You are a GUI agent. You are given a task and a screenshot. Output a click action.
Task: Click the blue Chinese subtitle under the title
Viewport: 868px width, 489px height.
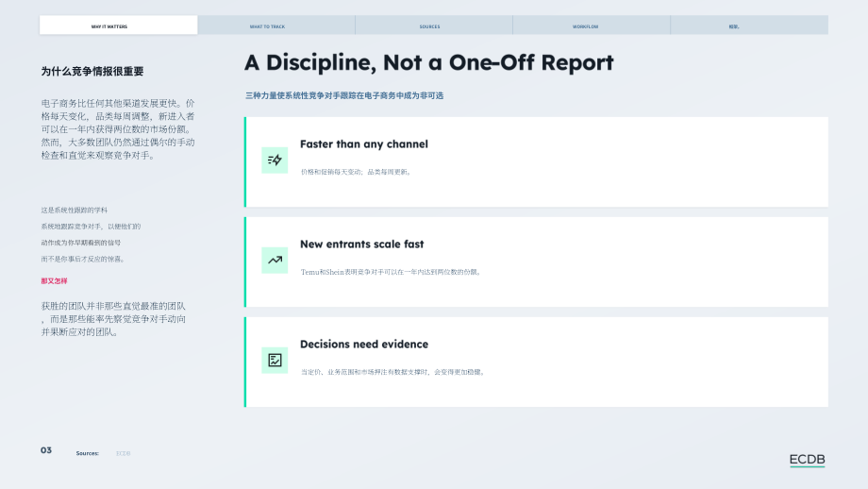click(344, 95)
